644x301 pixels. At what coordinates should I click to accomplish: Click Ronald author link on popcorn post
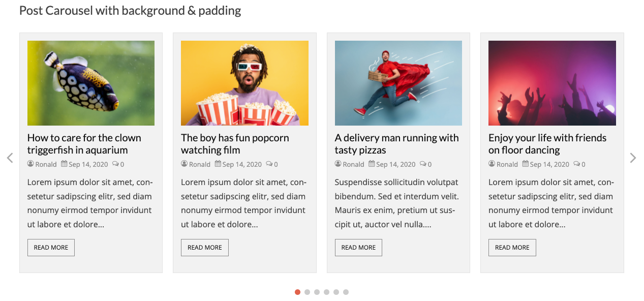click(x=200, y=164)
